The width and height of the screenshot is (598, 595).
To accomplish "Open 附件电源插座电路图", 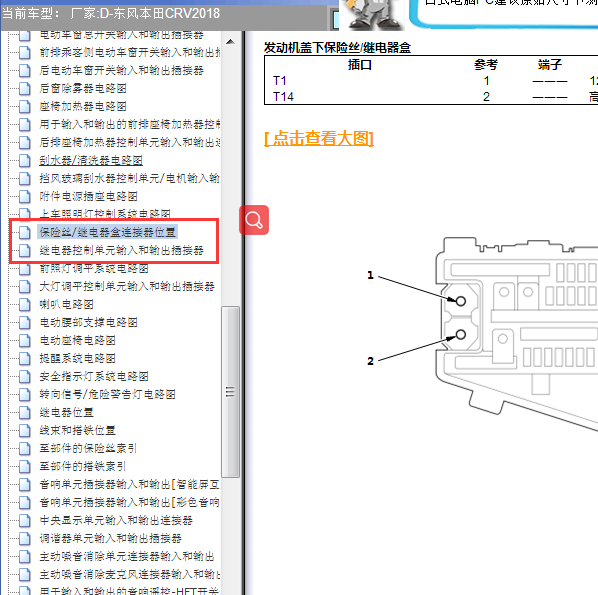I will (88, 196).
